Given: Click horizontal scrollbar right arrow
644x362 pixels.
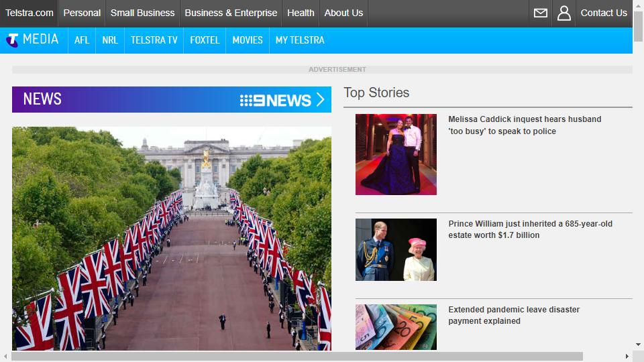Looking at the screenshot, I should (x=627, y=356).
